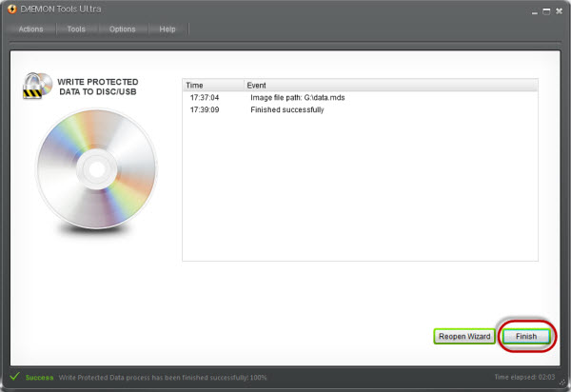The width and height of the screenshot is (571, 392).
Task: Click the large disc image
Action: (96, 169)
